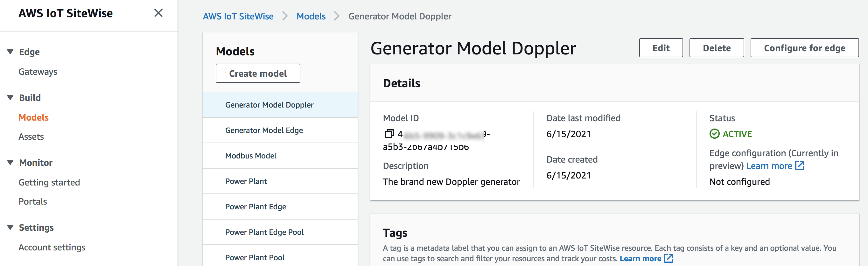Open Assets in the sidebar
The width and height of the screenshot is (868, 266).
click(x=31, y=136)
